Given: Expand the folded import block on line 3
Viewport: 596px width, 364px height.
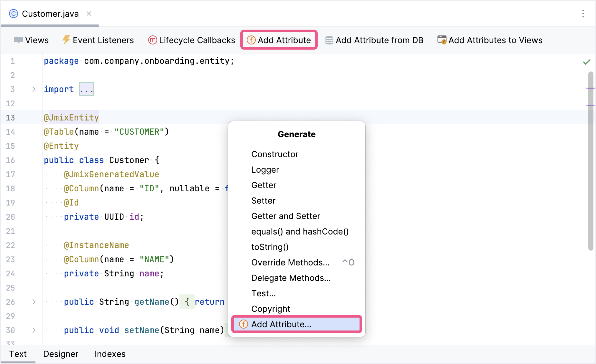Looking at the screenshot, I should click(34, 89).
